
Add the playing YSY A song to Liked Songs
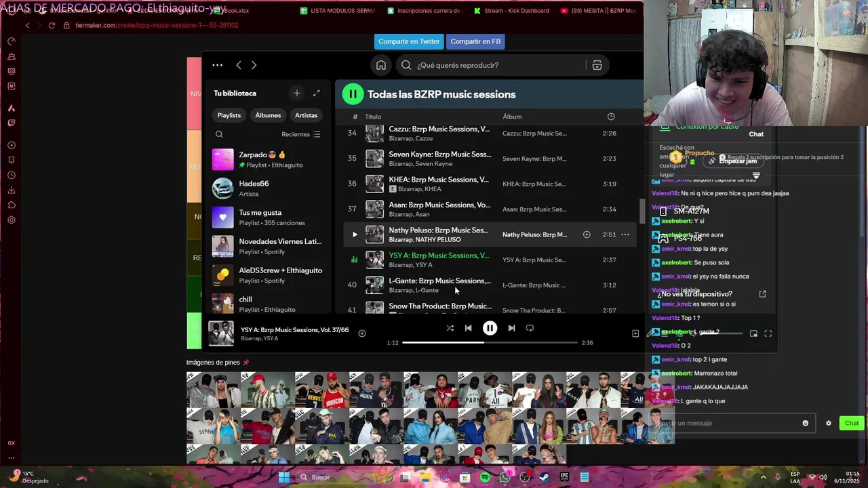pos(362,333)
